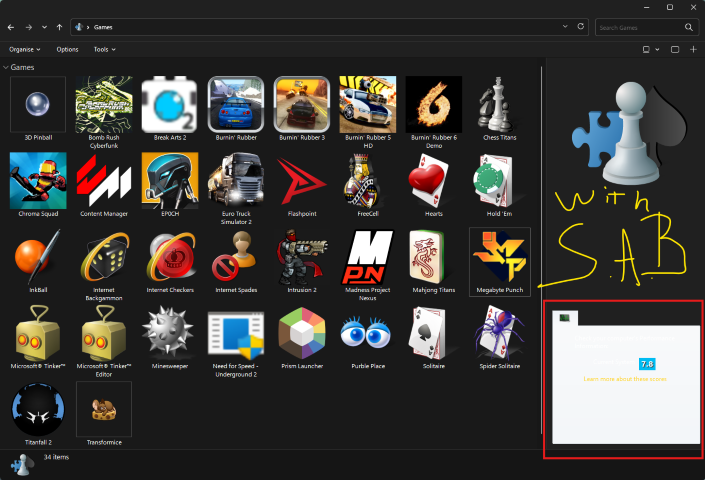The height and width of the screenshot is (480, 705).
Task: Click the Spider Solitaire icon
Action: (x=499, y=333)
